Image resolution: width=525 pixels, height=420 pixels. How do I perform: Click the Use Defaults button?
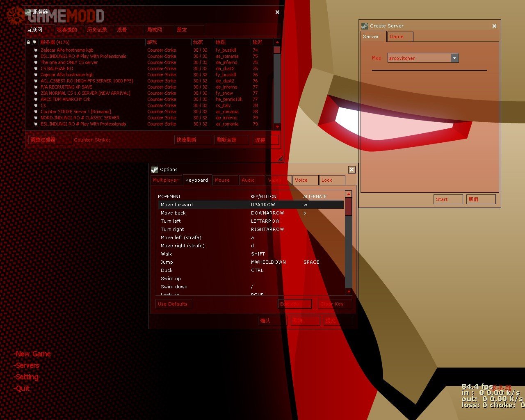point(173,304)
